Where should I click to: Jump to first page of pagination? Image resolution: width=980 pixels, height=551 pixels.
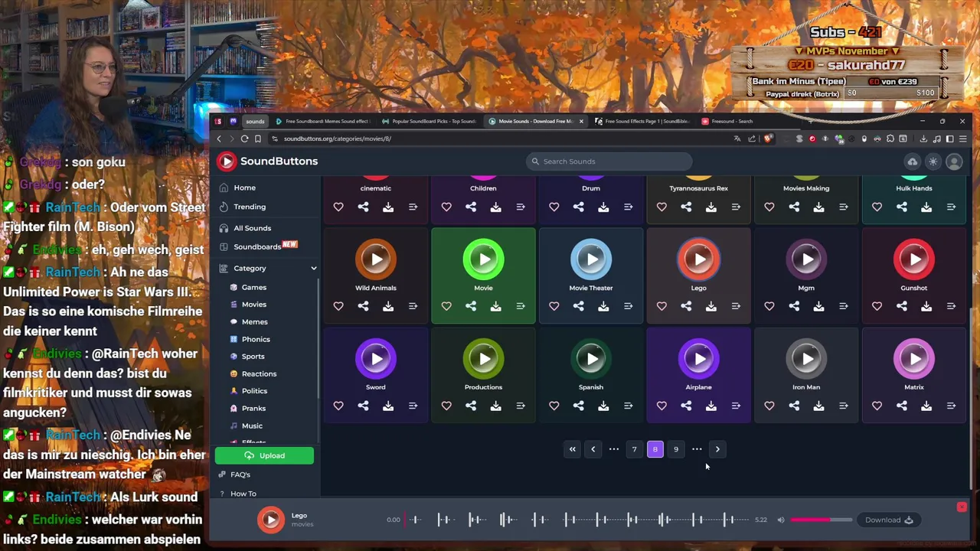tap(572, 449)
